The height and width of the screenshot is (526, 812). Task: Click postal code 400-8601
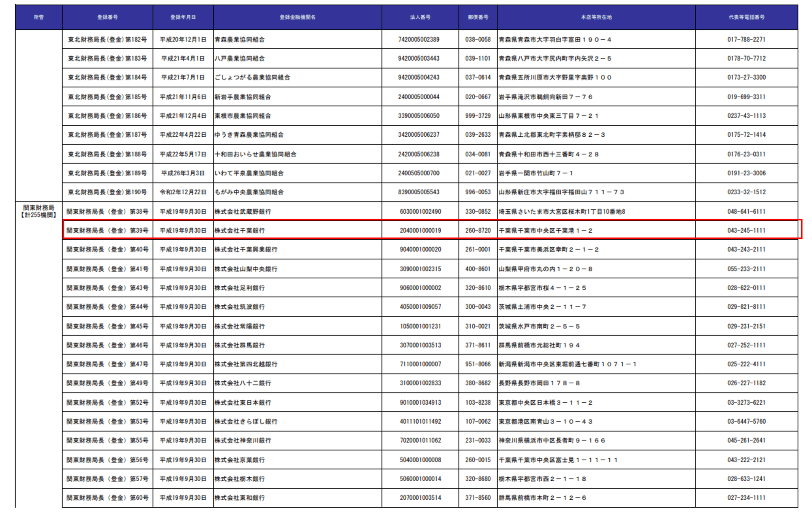(478, 269)
